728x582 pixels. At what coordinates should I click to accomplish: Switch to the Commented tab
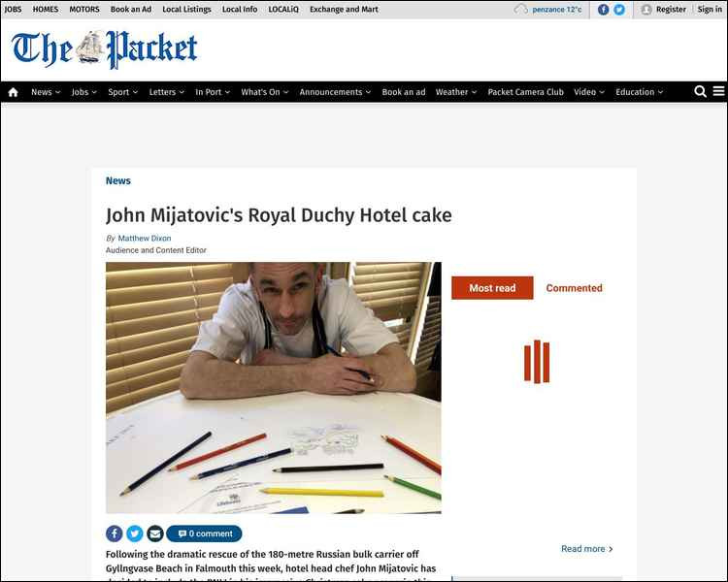coord(574,288)
